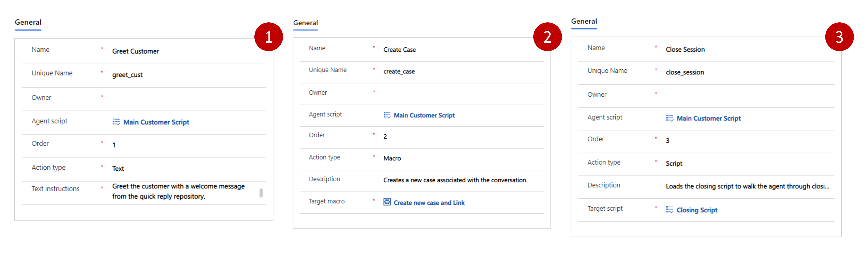Open Main Customer Script link in Greet Customer form
This screenshot has height=271, width=868.
click(156, 122)
